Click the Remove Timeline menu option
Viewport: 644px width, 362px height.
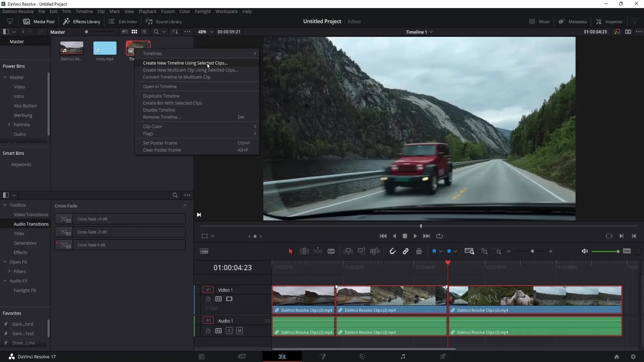pos(161,117)
